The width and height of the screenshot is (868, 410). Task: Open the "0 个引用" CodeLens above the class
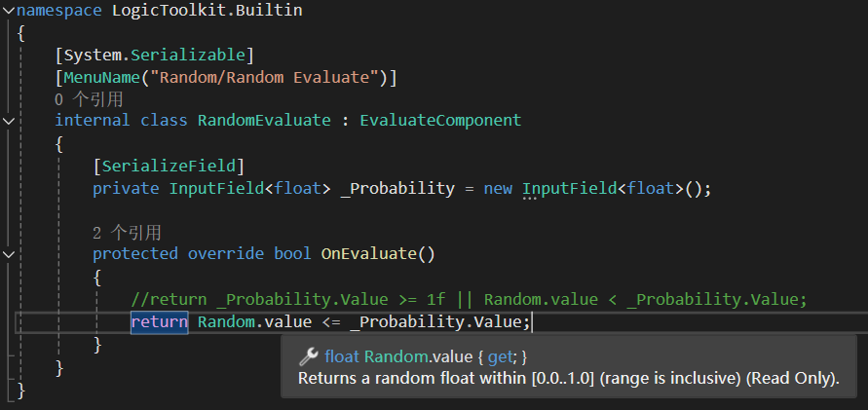pyautogui.click(x=89, y=99)
